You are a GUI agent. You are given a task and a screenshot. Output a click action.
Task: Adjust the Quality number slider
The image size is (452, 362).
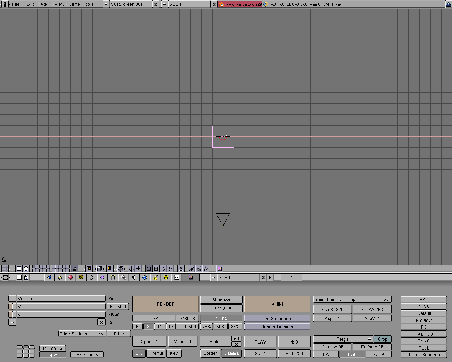332,347
